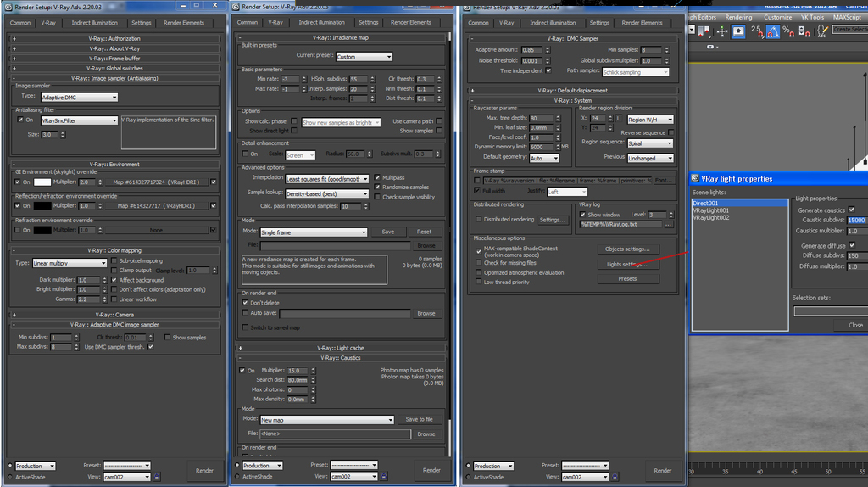Toggle the Percent Snap icon
The image size is (868, 487).
coord(788,31)
